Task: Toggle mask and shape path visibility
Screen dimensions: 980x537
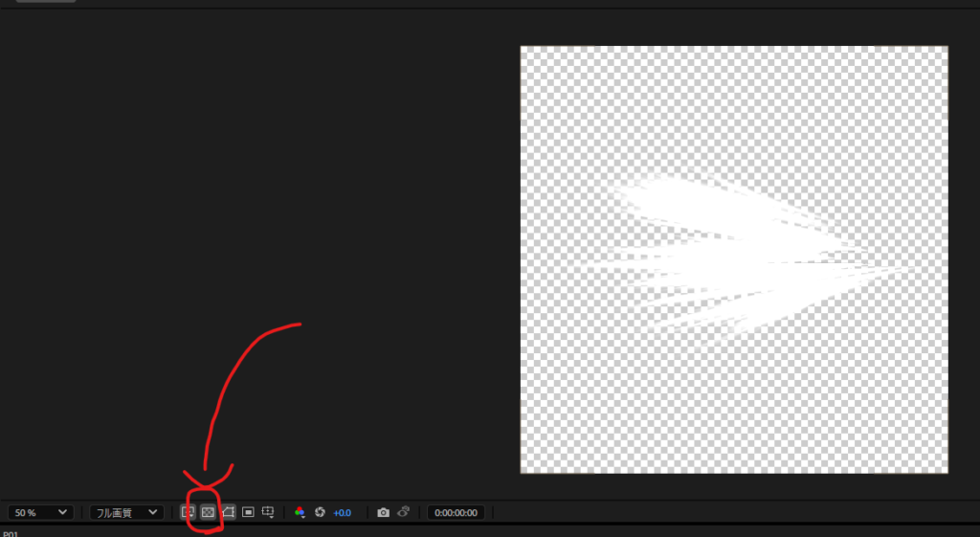Action: 228,512
